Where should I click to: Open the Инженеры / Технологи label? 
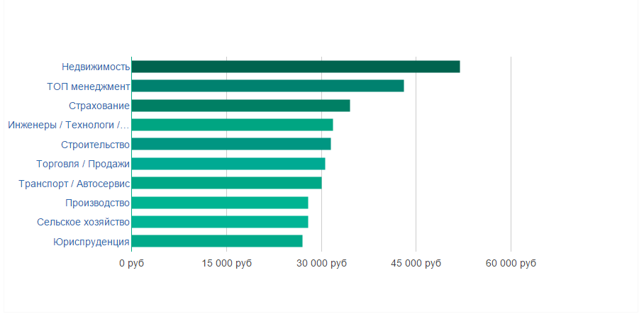click(x=69, y=125)
